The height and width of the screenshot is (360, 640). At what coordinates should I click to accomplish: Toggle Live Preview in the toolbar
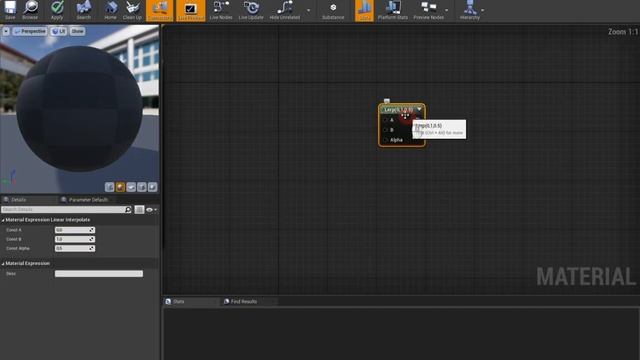click(191, 10)
